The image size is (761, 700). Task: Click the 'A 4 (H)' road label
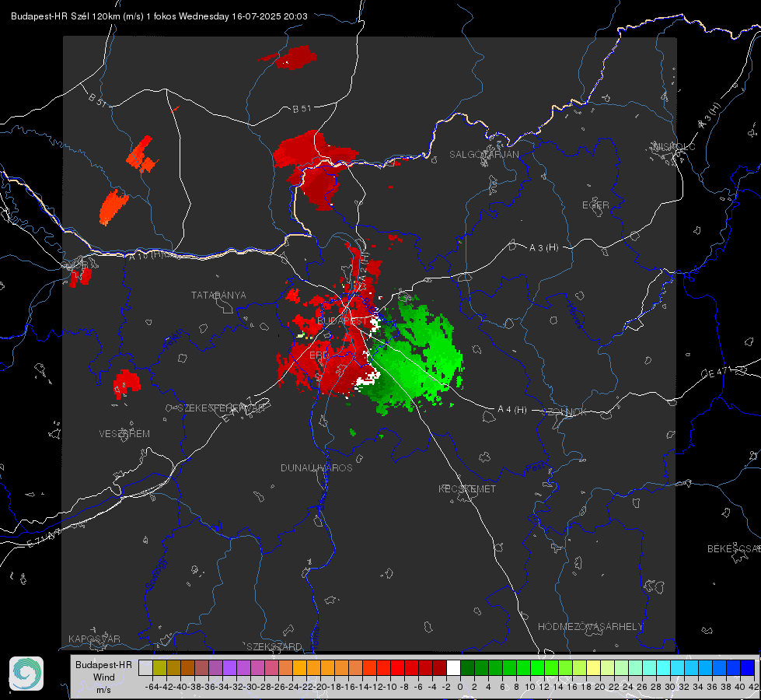pos(512,410)
